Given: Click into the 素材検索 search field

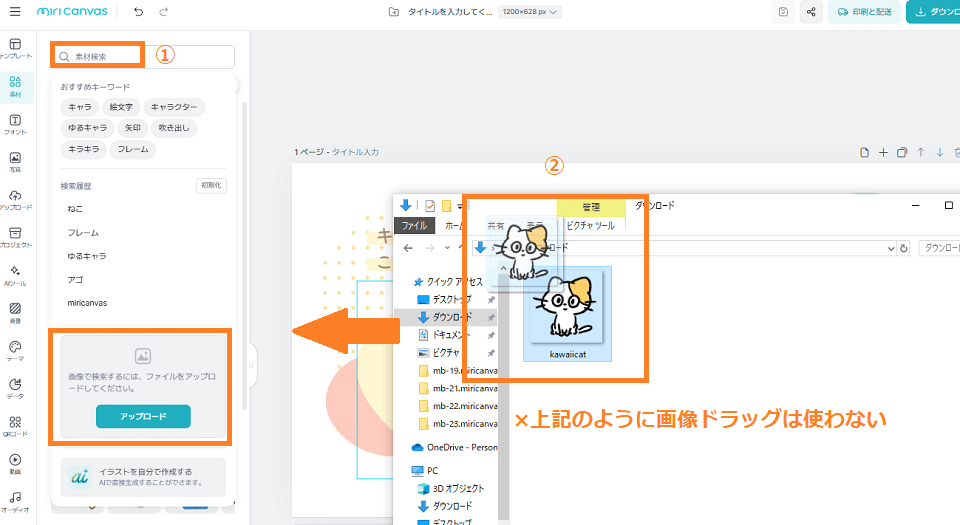Looking at the screenshot, I should [x=105, y=57].
